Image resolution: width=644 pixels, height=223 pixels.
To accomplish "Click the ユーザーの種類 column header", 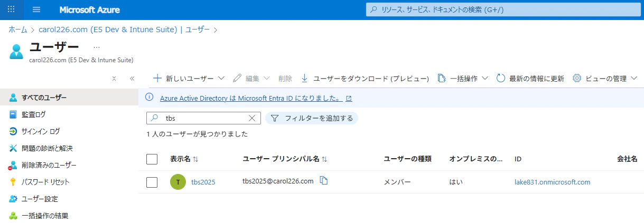I will 407,159.
